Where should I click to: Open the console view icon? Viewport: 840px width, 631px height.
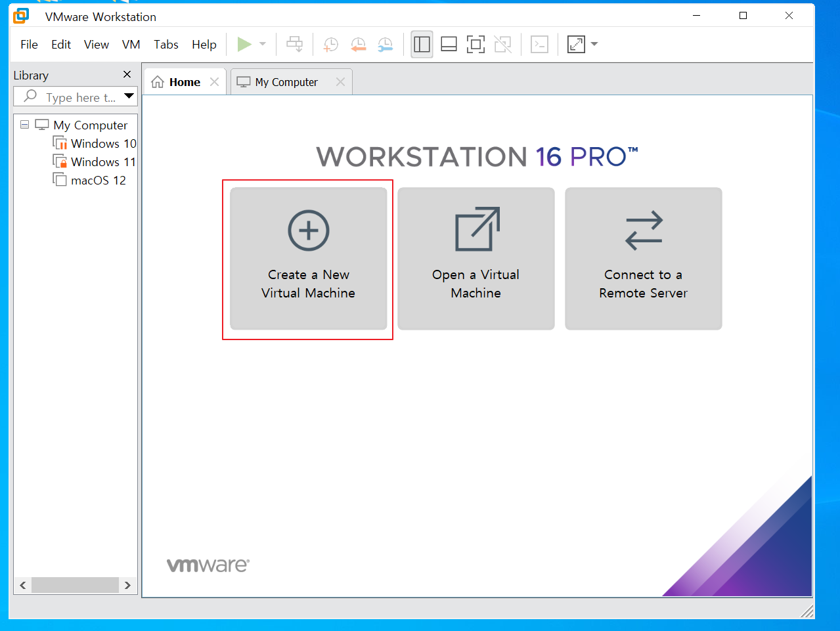click(x=540, y=44)
